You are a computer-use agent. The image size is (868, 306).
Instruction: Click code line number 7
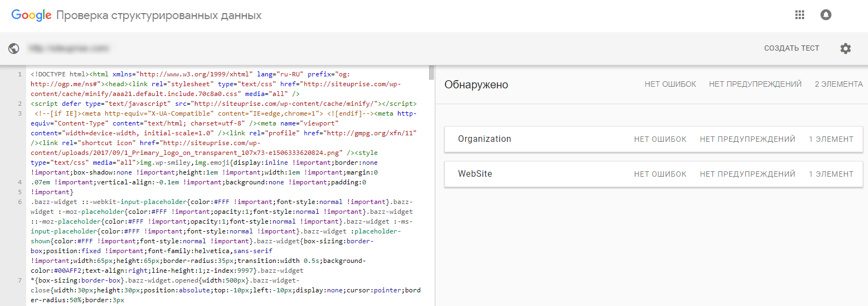tap(20, 280)
